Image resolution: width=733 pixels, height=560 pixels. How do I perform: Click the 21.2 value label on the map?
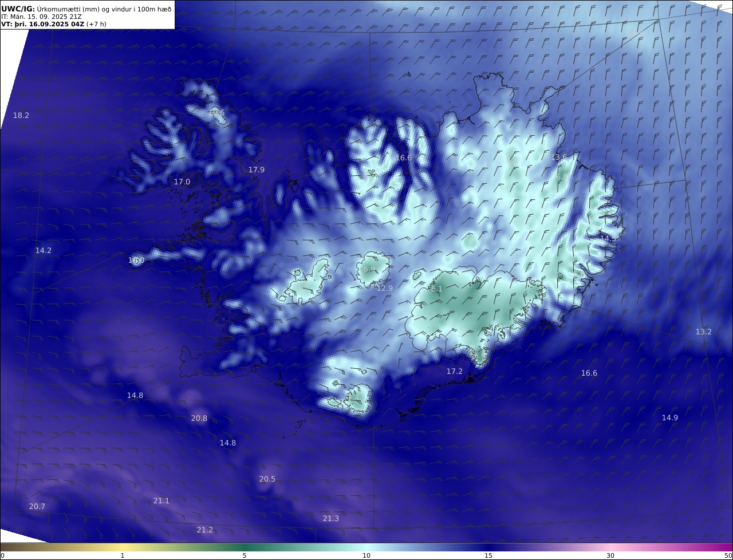tap(205, 530)
